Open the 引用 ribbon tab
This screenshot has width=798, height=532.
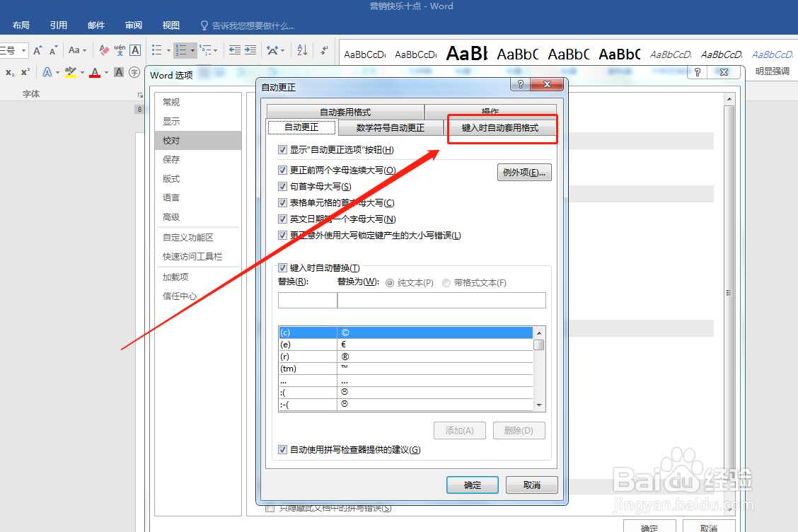tap(59, 25)
